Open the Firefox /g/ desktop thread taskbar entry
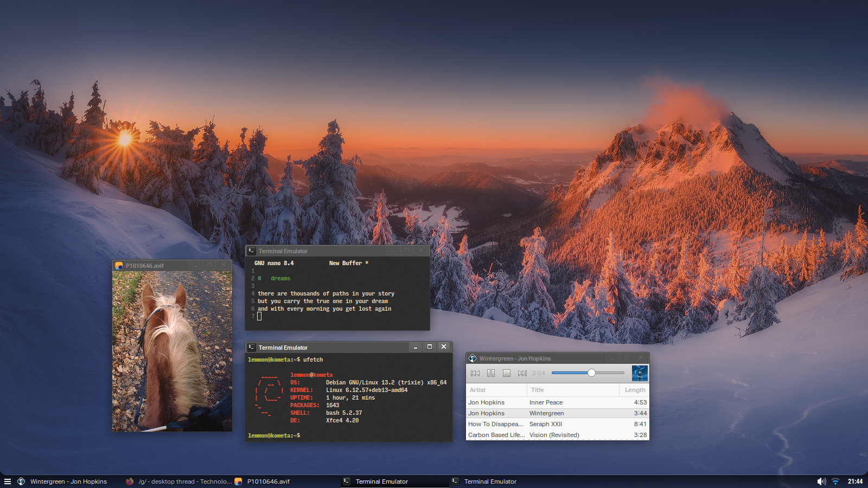Screen dimensions: 868x488 (178, 481)
